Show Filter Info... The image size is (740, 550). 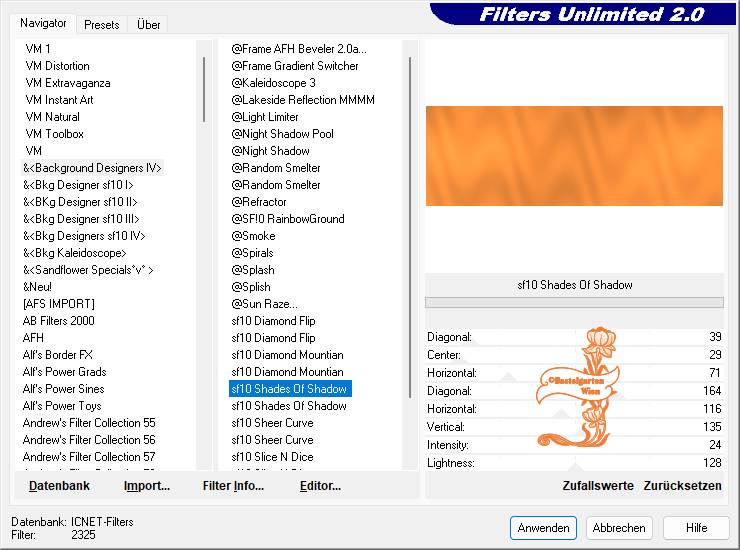[x=233, y=486]
